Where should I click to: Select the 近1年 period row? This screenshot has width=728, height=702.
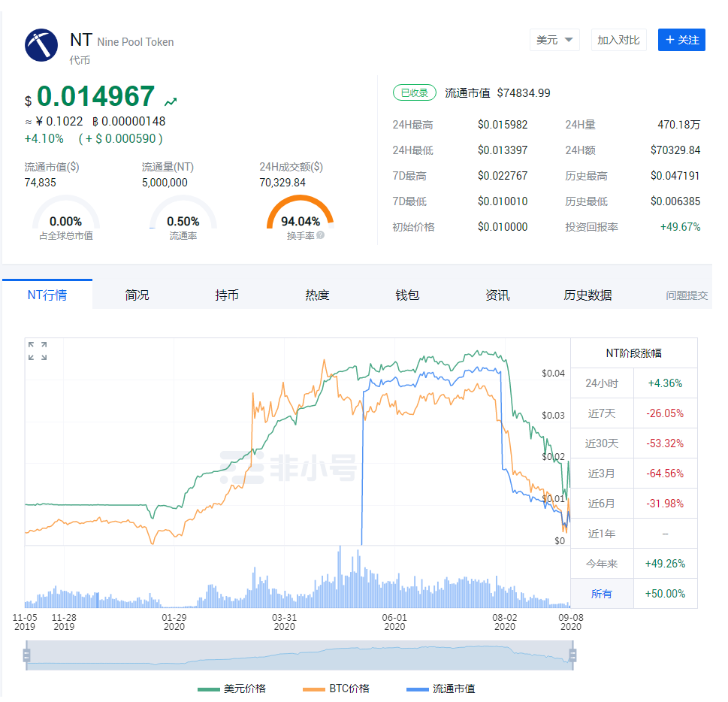[x=634, y=534]
